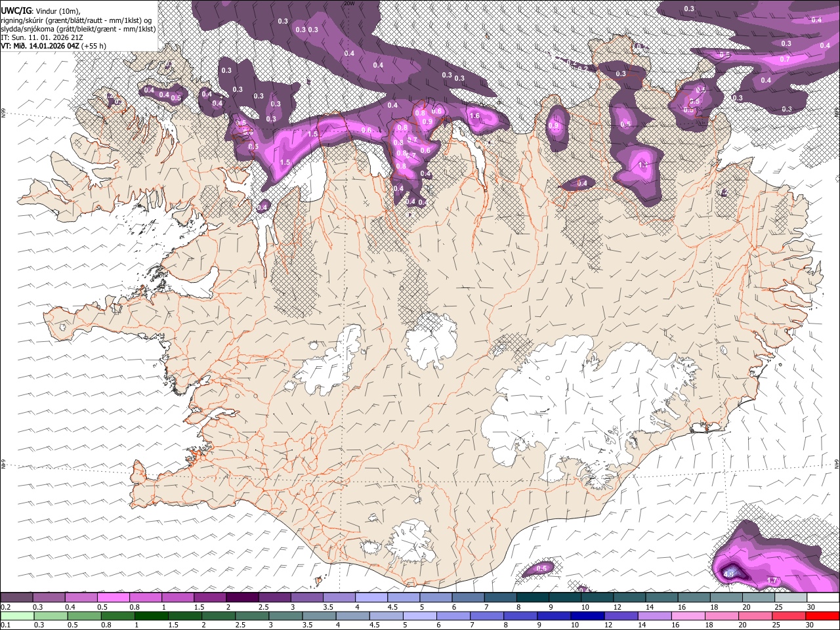Click the pale green 0.1 rain legend swatch
Image resolution: width=840 pixels, height=630 pixels.
coord(18,616)
